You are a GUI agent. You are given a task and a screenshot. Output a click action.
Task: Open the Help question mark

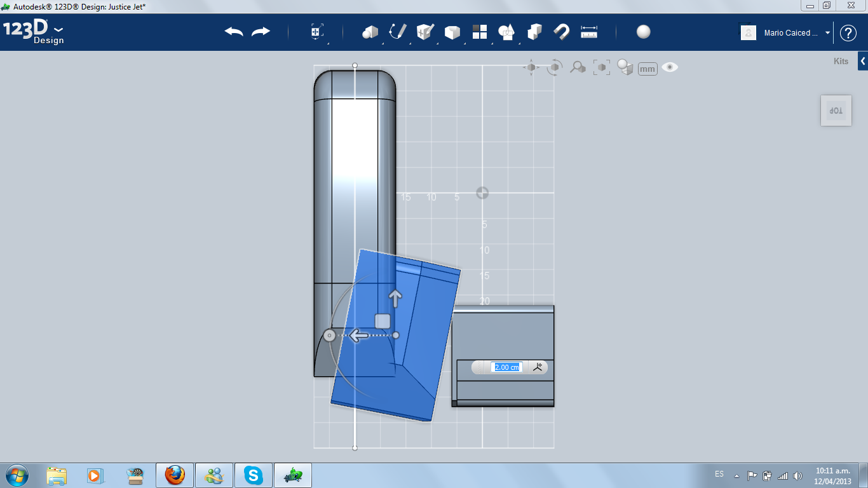pyautogui.click(x=848, y=33)
